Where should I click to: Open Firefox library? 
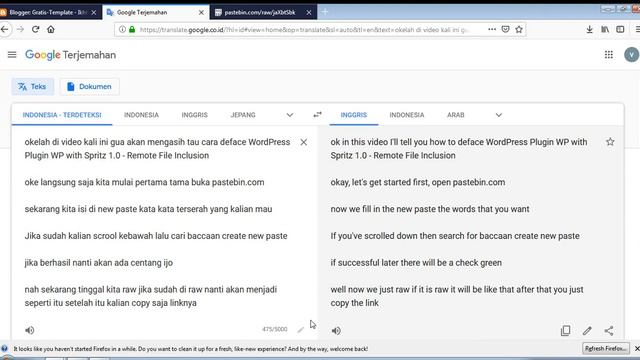click(605, 29)
